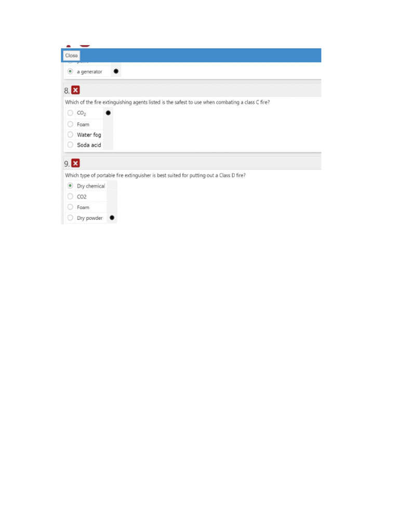Choose the Water fog radio button
The width and height of the screenshot is (399, 532).
pos(70,135)
